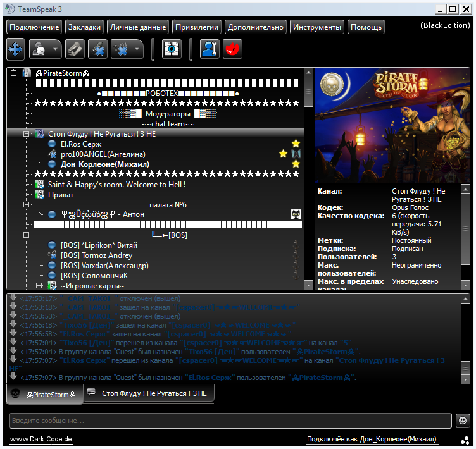Click channel tree scrollbar up arrow
476x449 pixels.
(x=308, y=73)
